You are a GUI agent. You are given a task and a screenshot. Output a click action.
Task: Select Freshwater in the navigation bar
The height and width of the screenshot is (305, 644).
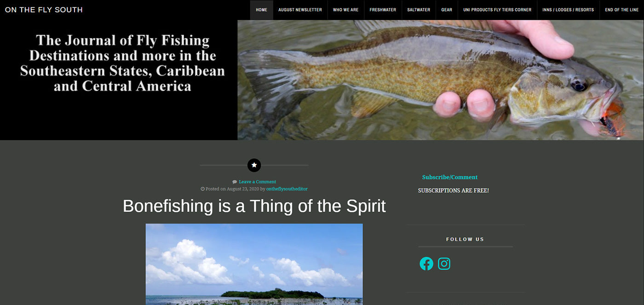coord(383,10)
